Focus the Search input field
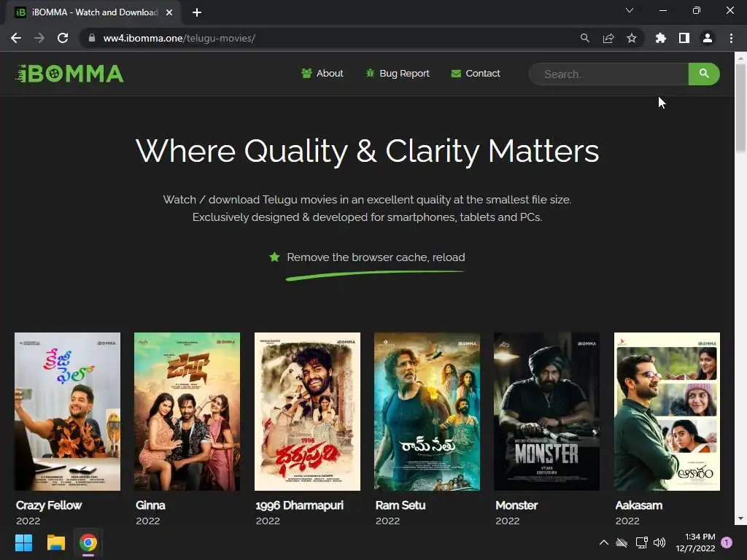747x560 pixels. click(x=609, y=74)
